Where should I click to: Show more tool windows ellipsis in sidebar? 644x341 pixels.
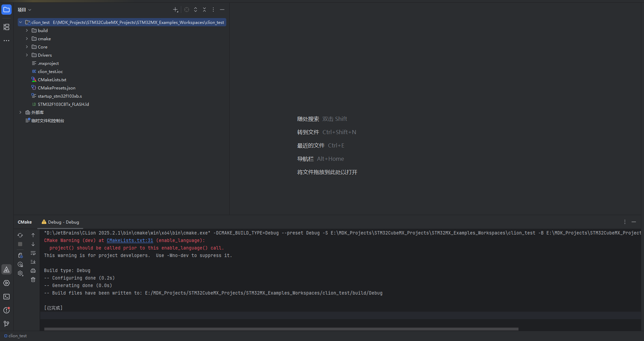coord(6,41)
